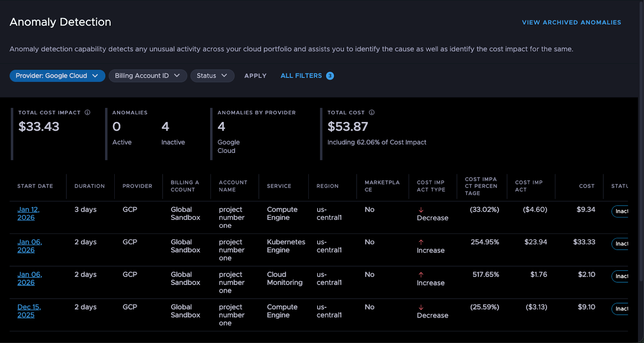The image size is (644, 343).
Task: Sort by the Start Date column header
Action: [35, 186]
